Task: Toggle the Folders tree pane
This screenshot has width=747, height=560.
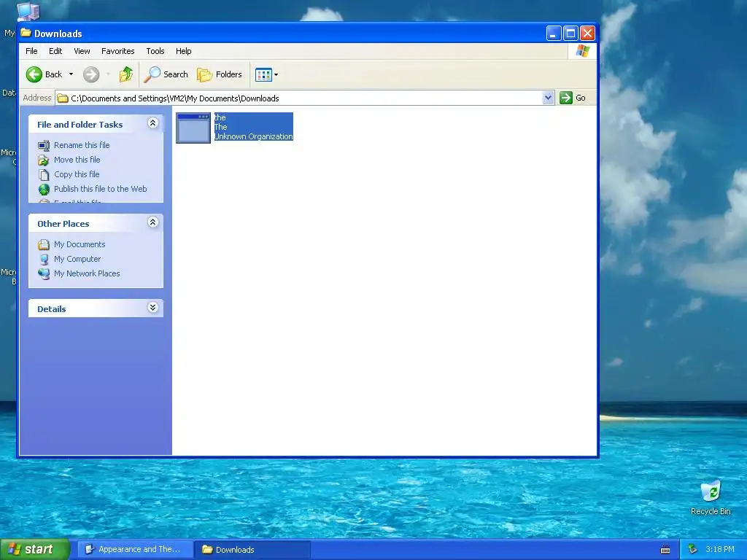Action: (220, 74)
